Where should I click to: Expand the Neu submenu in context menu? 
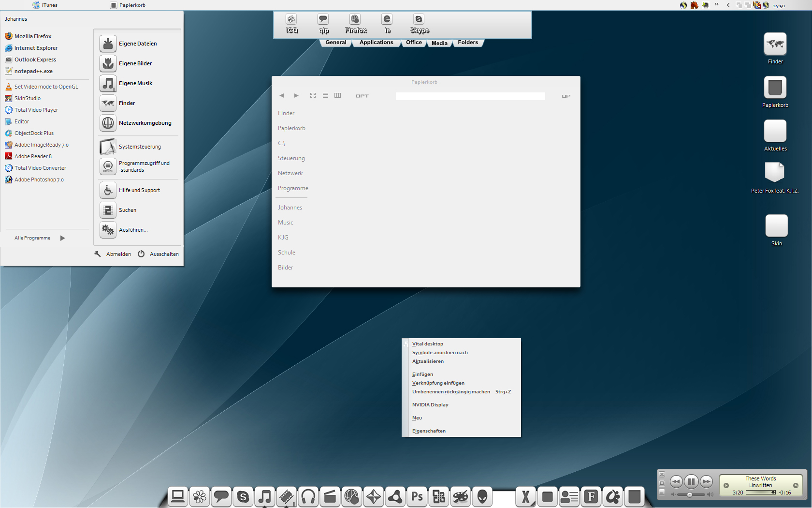tap(417, 418)
